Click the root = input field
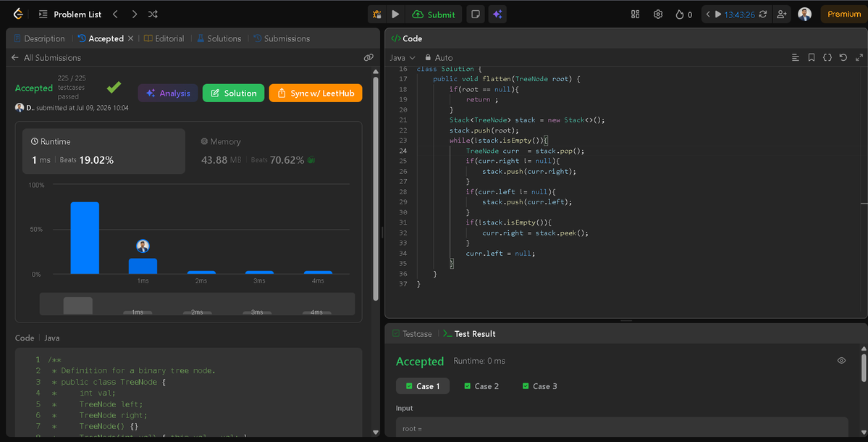Screen dimensions: 868x442 click(622, 428)
